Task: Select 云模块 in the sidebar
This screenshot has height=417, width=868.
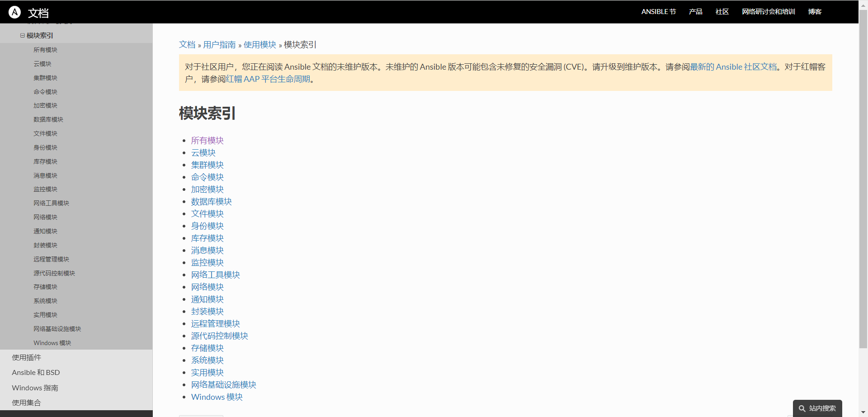Action: tap(42, 64)
